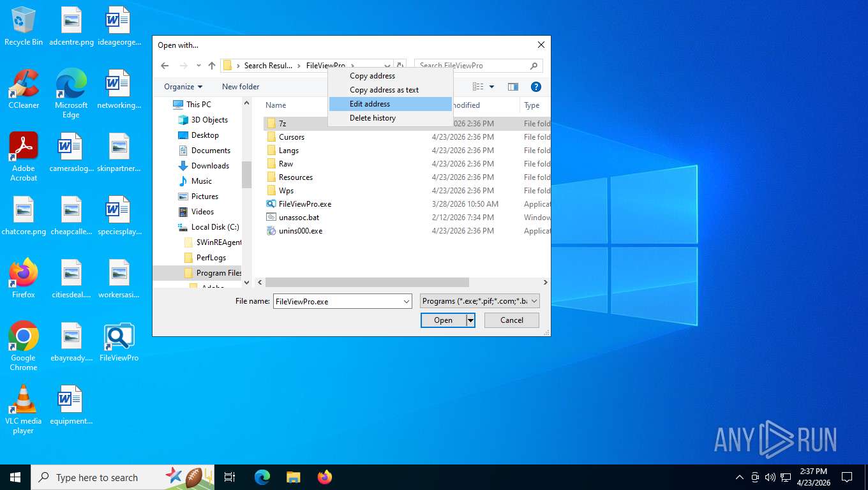Select FileViewPro.exe file icon
Viewport: 868px width, 490px height.
click(271, 204)
